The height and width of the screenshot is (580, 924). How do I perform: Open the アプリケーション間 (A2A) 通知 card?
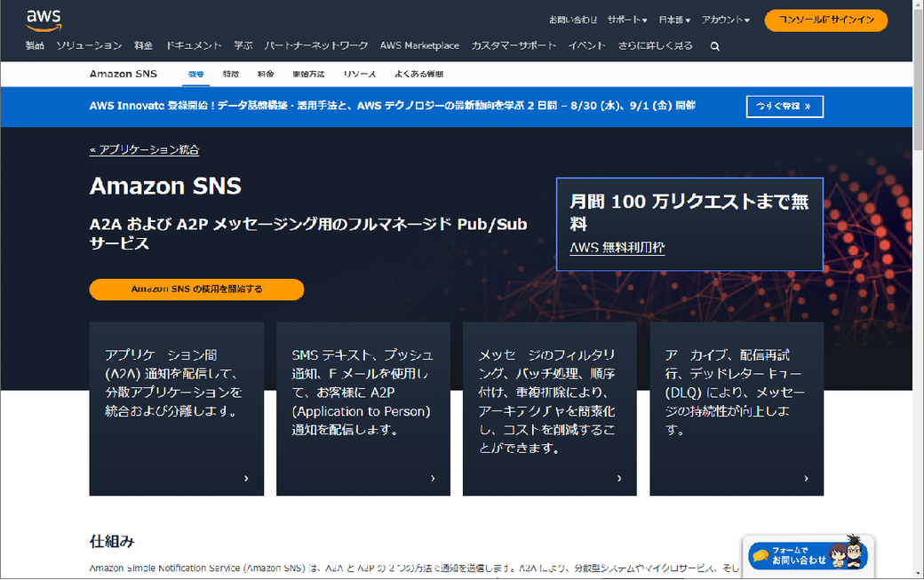coord(176,409)
